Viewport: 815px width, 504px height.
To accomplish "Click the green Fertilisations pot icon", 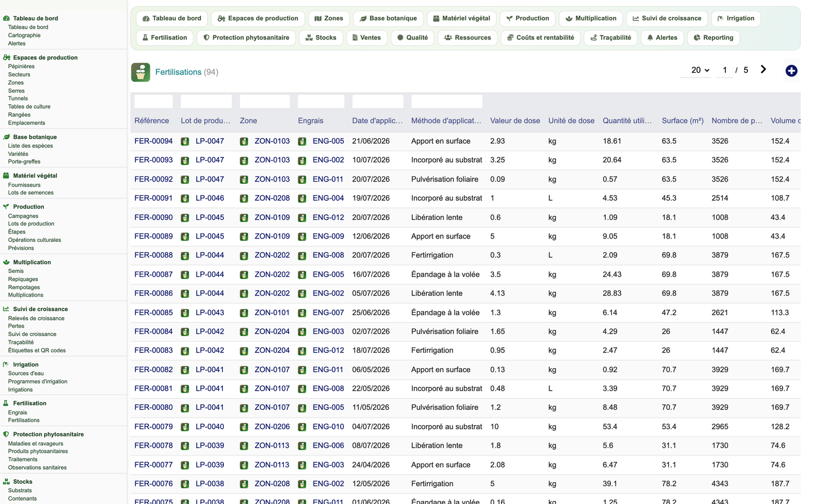I will click(140, 72).
